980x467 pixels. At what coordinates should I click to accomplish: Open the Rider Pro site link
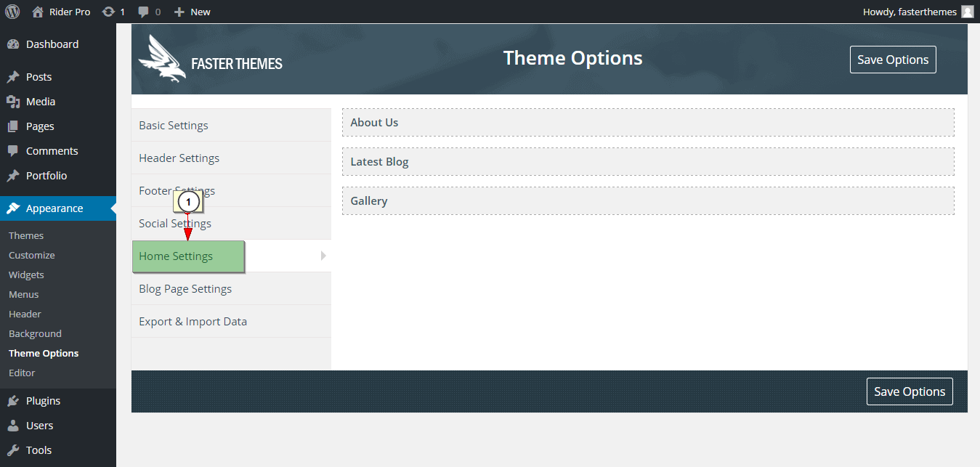coord(61,12)
